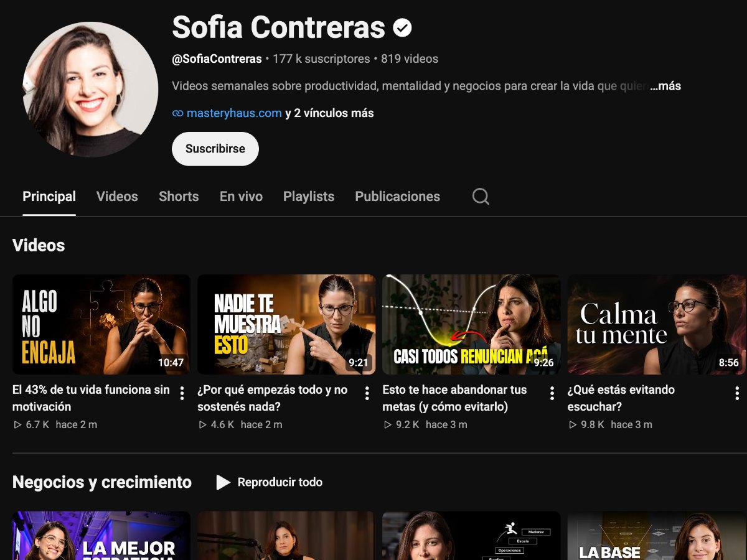This screenshot has width=747, height=560.
Task: Click the verified badge next to Sofia Contreras
Action: pos(403,28)
